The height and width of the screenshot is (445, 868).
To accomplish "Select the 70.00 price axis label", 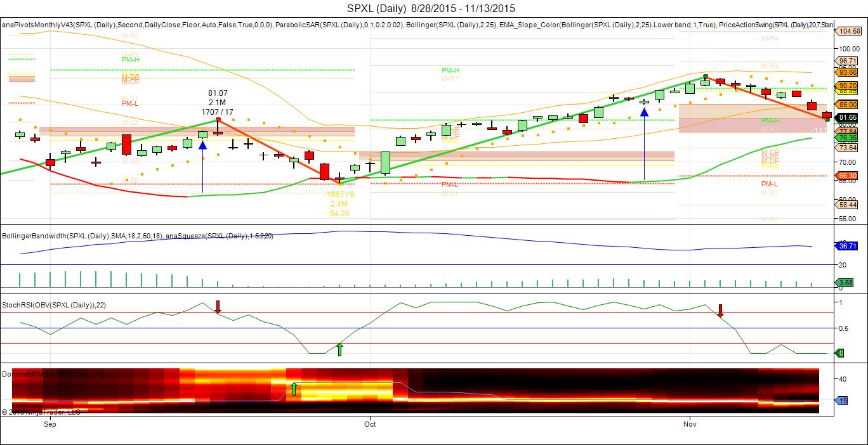I will pos(848,162).
